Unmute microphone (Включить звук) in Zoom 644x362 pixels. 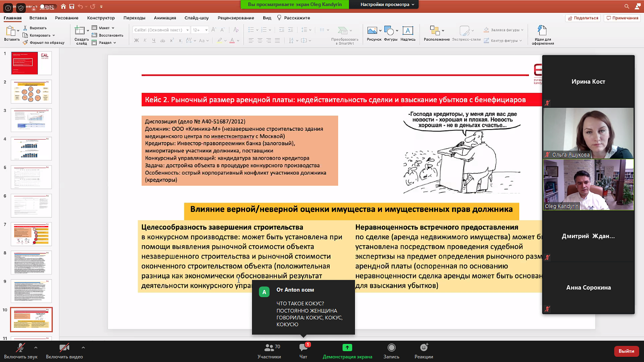click(21, 351)
